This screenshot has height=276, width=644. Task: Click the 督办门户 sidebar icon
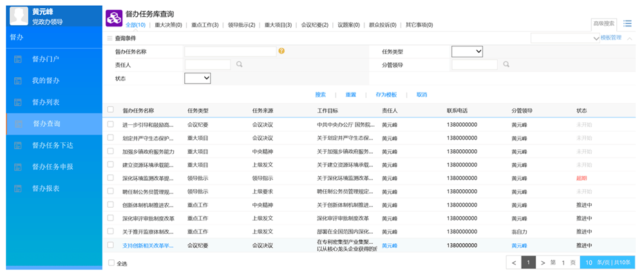18,59
